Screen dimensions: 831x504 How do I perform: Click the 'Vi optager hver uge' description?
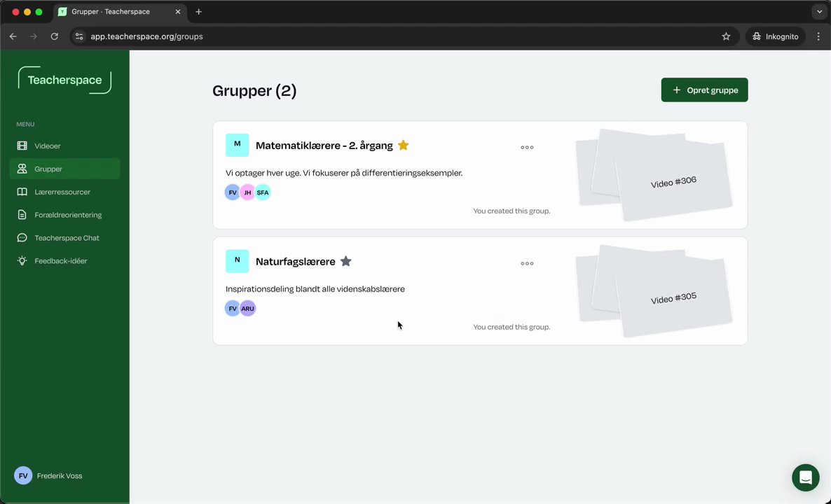pyautogui.click(x=344, y=173)
